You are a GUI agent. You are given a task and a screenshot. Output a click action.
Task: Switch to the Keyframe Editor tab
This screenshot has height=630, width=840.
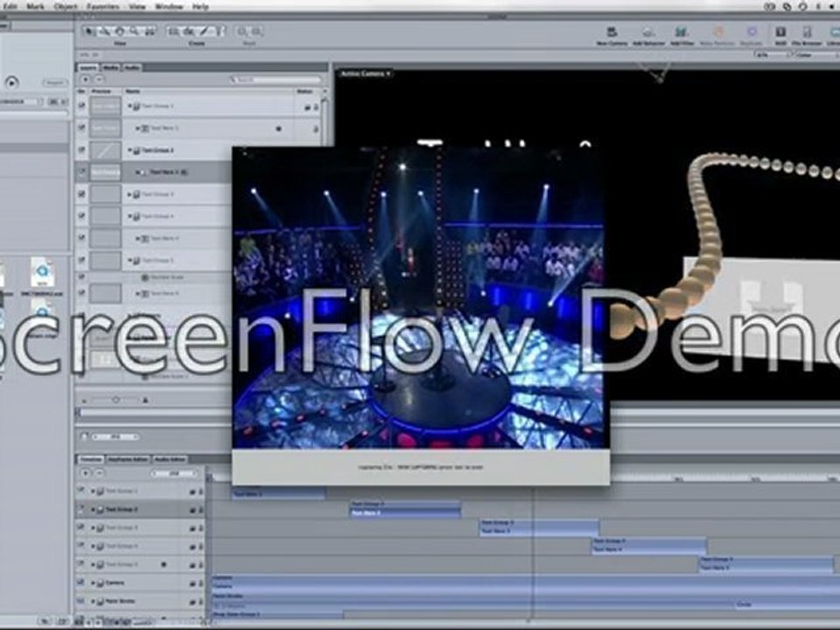point(128,459)
